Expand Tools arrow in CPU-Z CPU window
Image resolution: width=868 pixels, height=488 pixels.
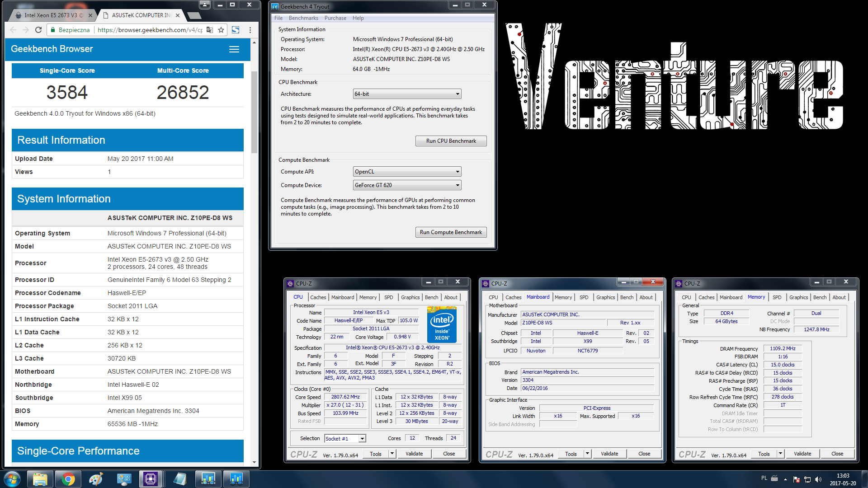[392, 454]
